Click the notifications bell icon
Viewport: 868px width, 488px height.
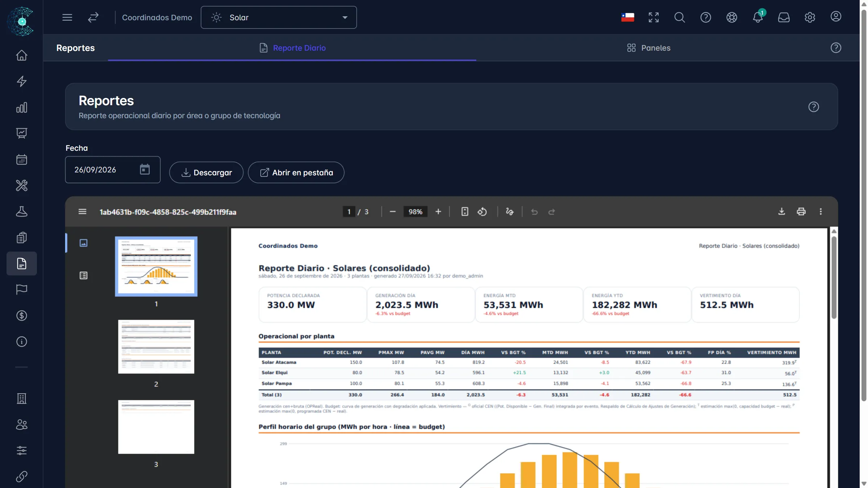(x=758, y=17)
